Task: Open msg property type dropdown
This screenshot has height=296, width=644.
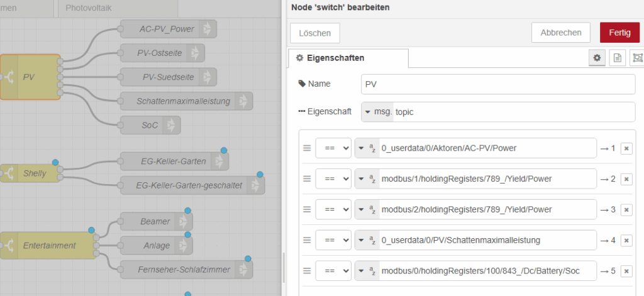Action: tap(377, 112)
